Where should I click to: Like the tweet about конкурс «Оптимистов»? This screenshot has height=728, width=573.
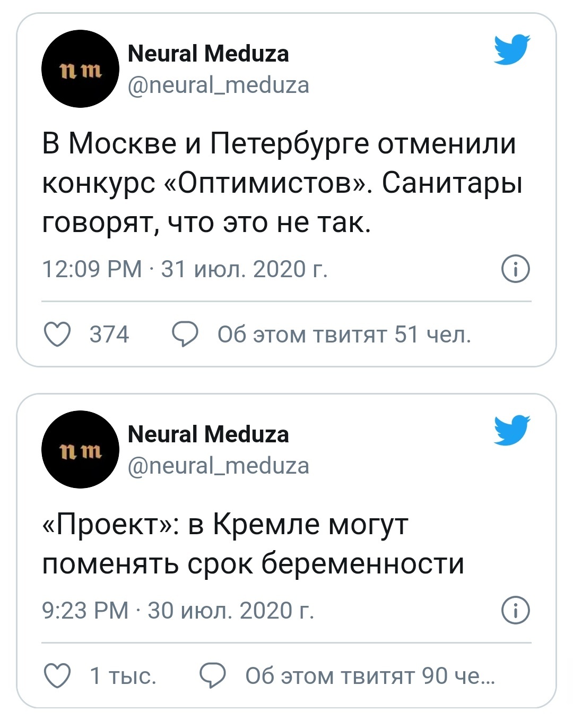click(57, 335)
